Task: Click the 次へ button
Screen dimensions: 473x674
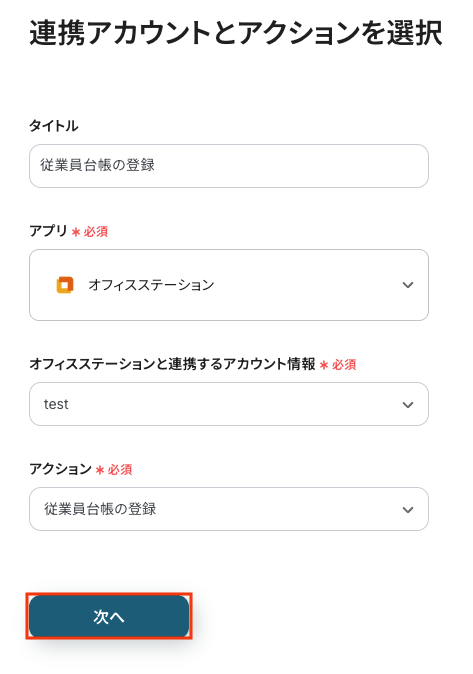Action: pyautogui.click(x=109, y=616)
